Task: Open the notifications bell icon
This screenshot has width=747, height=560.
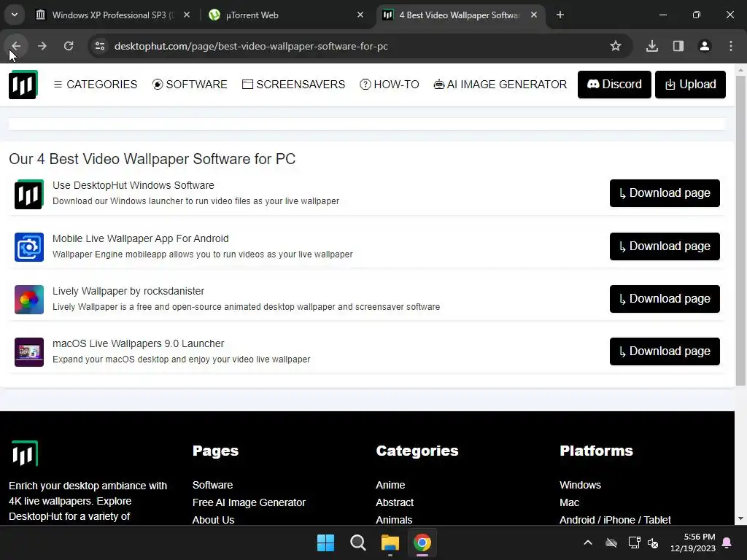Action: 727,542
